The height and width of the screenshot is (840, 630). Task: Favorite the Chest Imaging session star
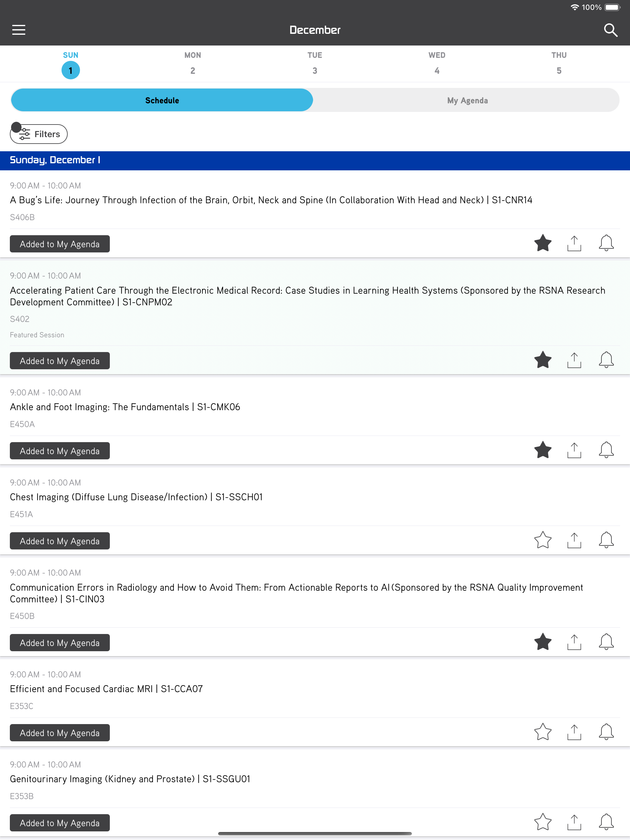click(543, 541)
